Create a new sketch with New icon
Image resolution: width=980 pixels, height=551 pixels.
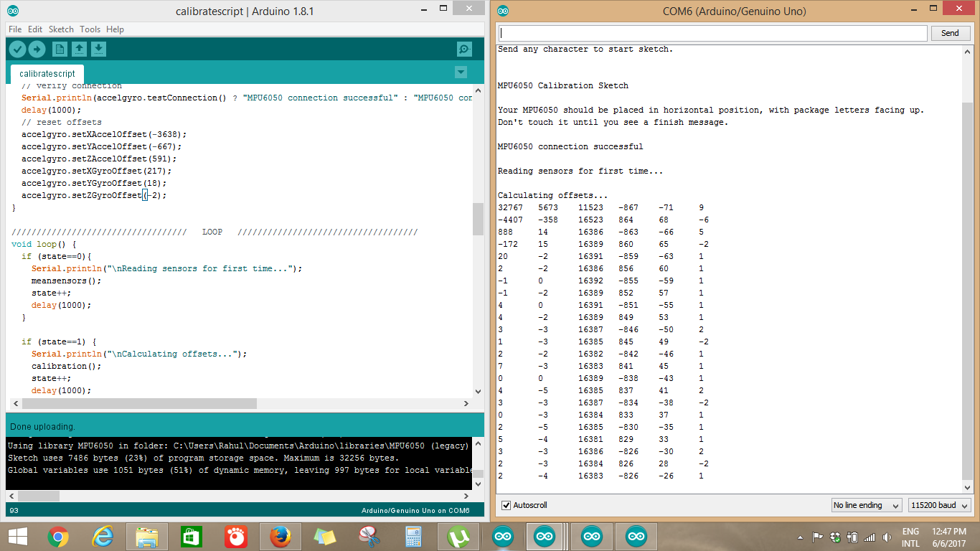(x=60, y=49)
